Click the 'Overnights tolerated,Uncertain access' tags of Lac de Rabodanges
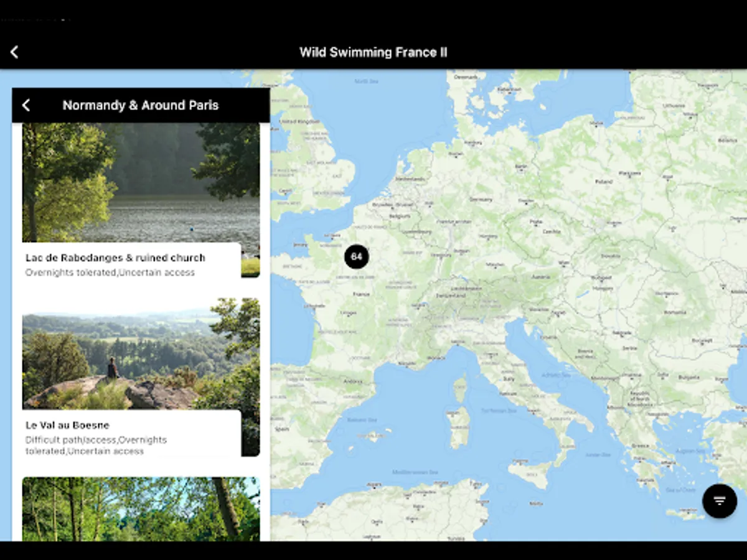This screenshot has height=560, width=747. coord(110,273)
